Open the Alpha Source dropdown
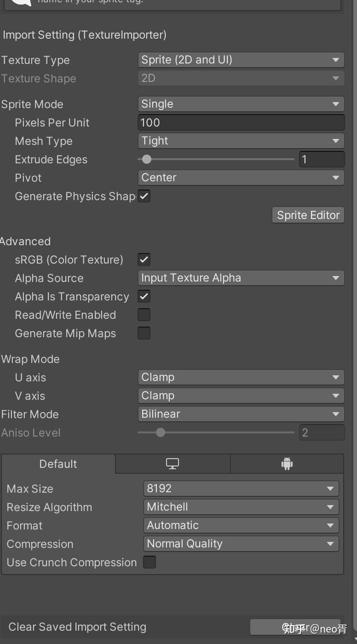This screenshot has width=357, height=644. pos(241,278)
